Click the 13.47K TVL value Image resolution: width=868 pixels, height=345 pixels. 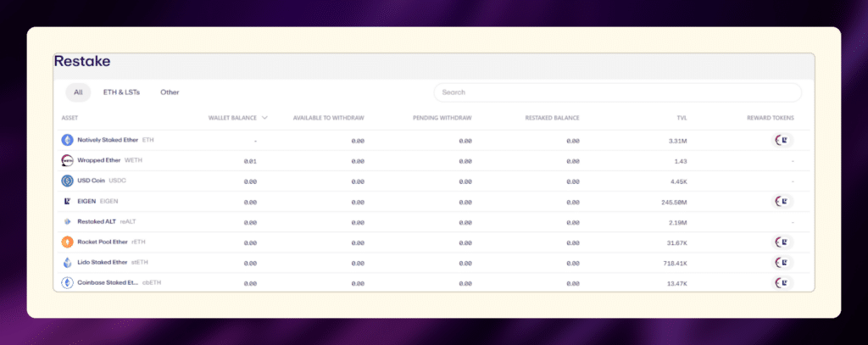[x=676, y=283]
